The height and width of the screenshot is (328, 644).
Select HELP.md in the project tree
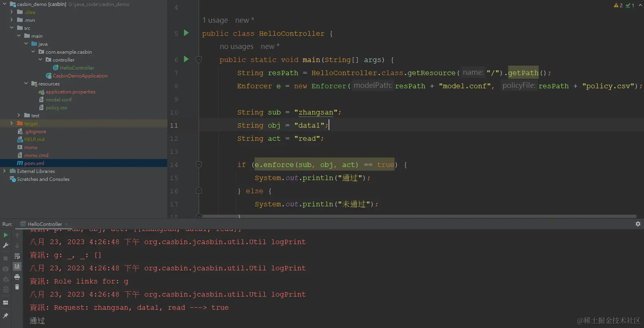(34, 139)
